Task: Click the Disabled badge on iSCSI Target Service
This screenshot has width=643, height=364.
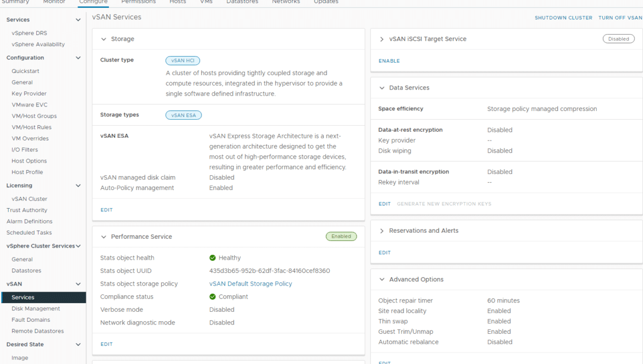Action: (x=618, y=39)
